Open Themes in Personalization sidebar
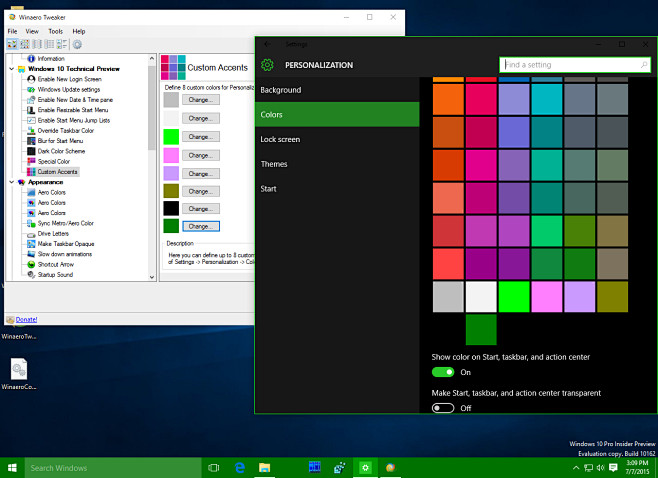This screenshot has width=658, height=478. point(337,164)
